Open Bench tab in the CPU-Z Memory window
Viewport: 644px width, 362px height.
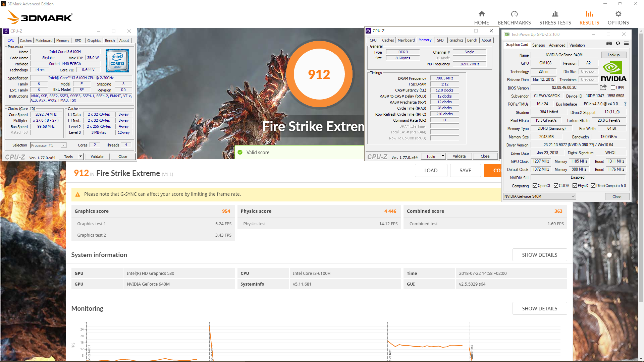[x=472, y=40]
